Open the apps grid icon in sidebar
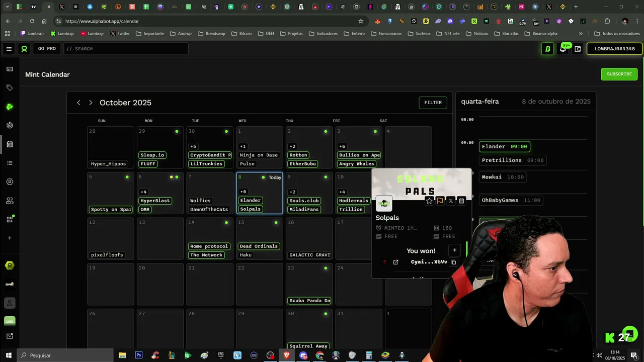The width and height of the screenshot is (644, 362). (x=10, y=219)
